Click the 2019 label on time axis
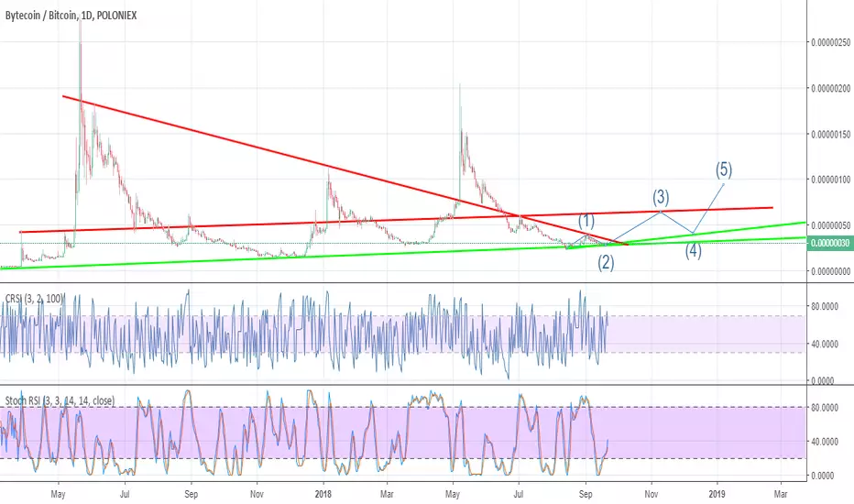The width and height of the screenshot is (854, 504). (x=717, y=494)
